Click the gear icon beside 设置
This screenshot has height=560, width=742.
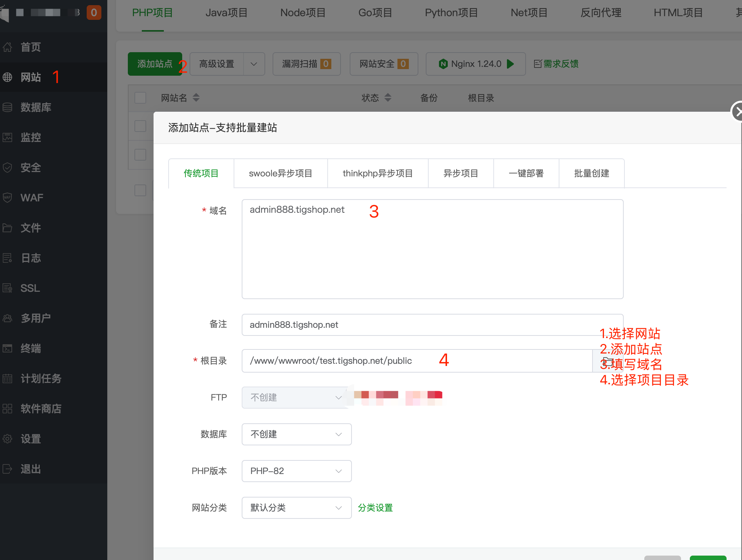(7, 439)
